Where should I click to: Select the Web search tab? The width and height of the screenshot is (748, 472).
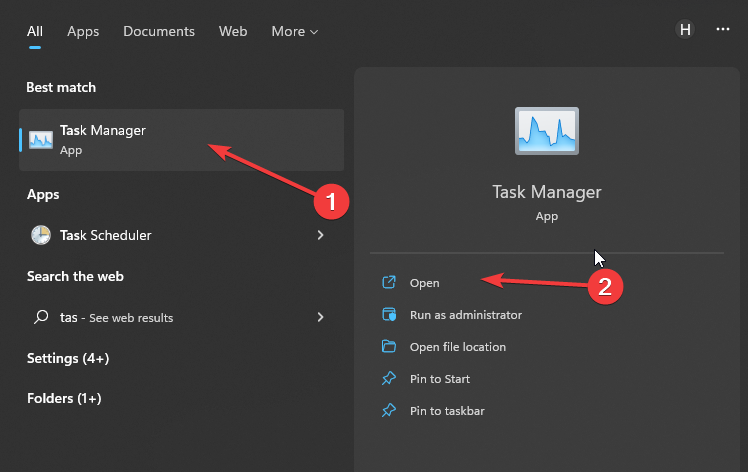(x=233, y=31)
